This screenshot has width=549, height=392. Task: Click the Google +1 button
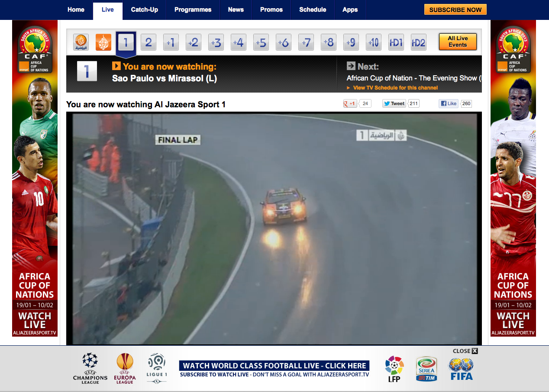coord(350,103)
